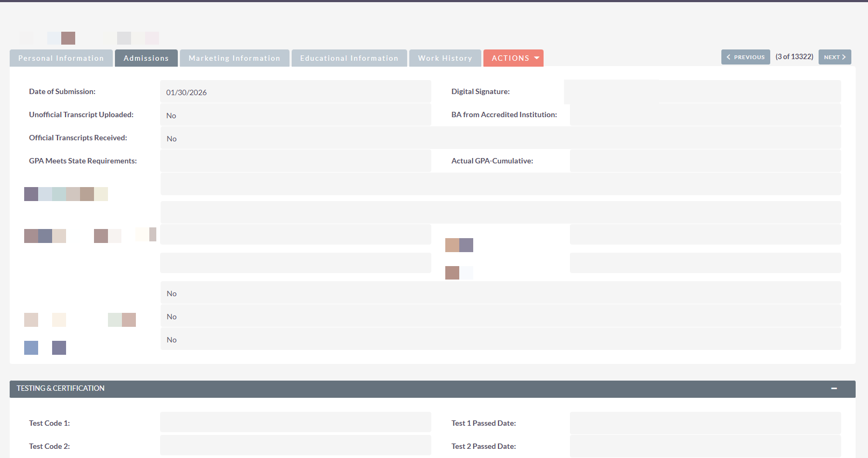The height and width of the screenshot is (458, 868).
Task: Select the Educational Information tab
Action: coord(349,58)
